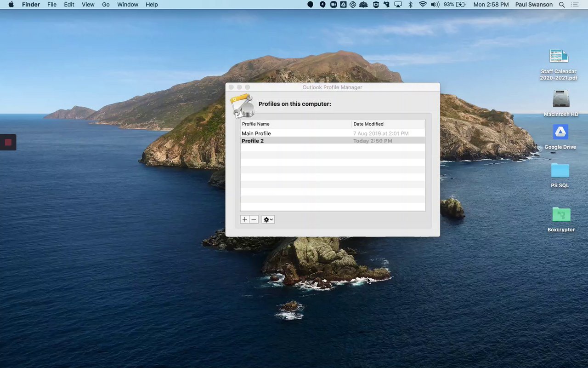Open the Wi-Fi status menu
The height and width of the screenshot is (368, 588).
(x=423, y=5)
